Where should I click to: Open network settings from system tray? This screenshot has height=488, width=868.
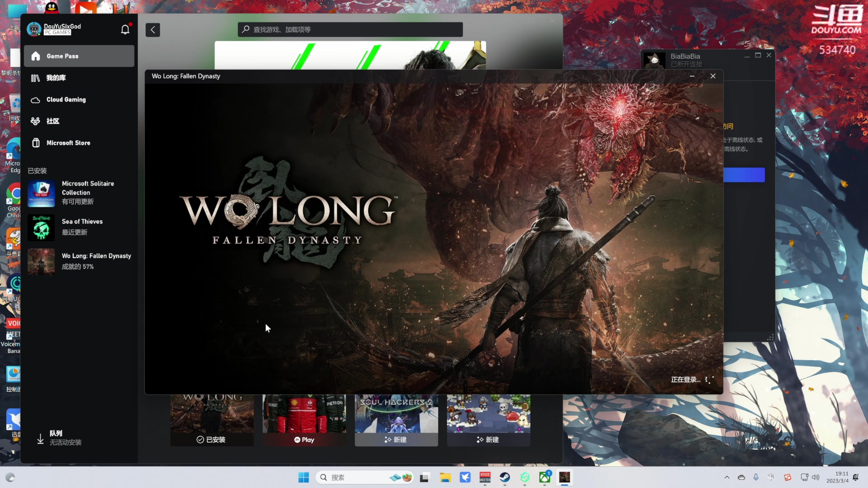tap(804, 477)
